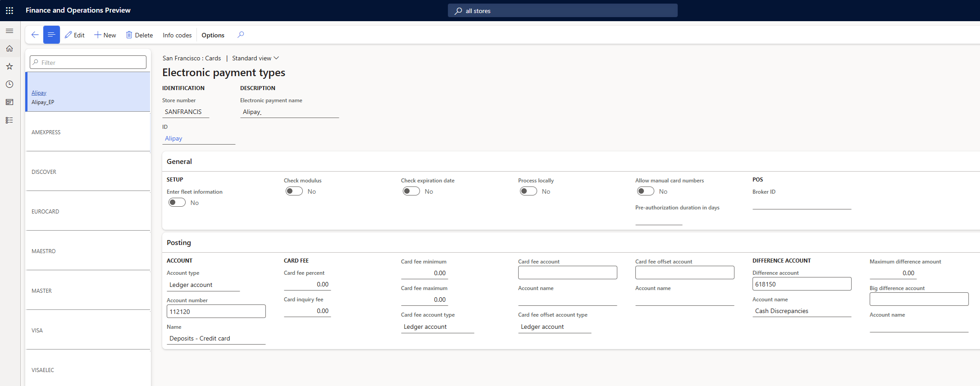Viewport: 980px width, 386px height.
Task: Open the Alipay link in list pane
Action: [39, 93]
